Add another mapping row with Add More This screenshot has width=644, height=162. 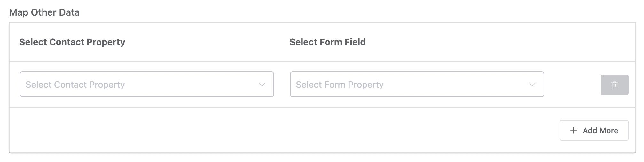coord(594,130)
